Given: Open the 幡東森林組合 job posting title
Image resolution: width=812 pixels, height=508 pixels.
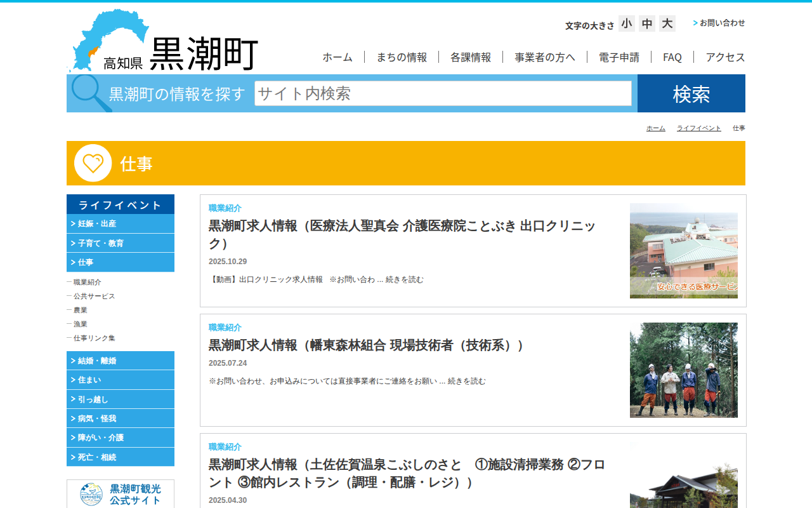Looking at the screenshot, I should pyautogui.click(x=367, y=345).
